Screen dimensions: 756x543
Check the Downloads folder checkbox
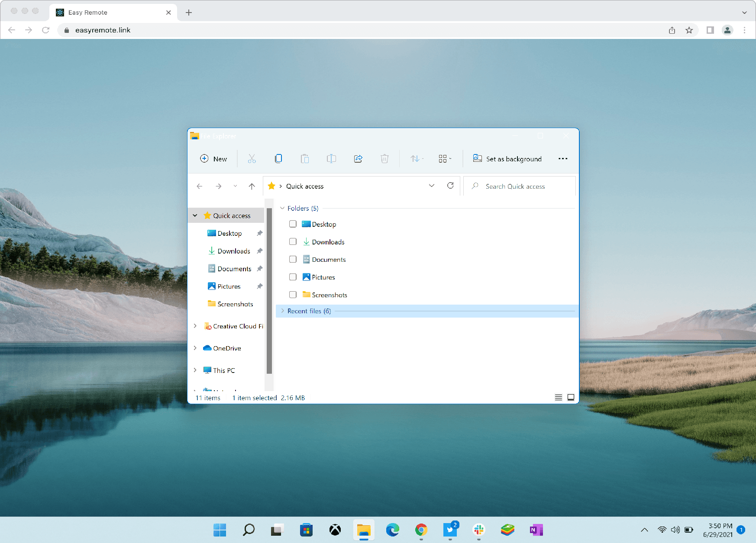click(x=293, y=241)
